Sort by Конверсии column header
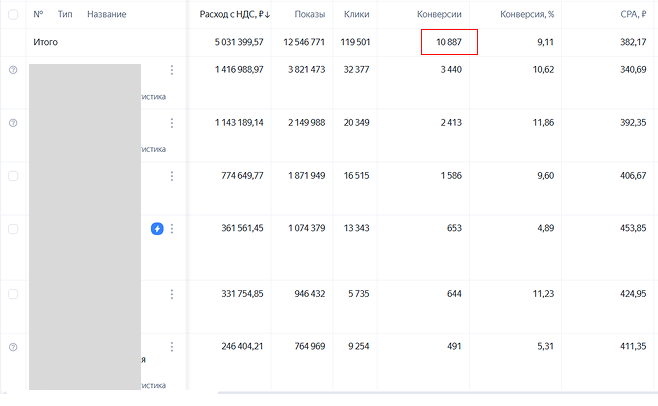The width and height of the screenshot is (658, 406). (x=439, y=14)
